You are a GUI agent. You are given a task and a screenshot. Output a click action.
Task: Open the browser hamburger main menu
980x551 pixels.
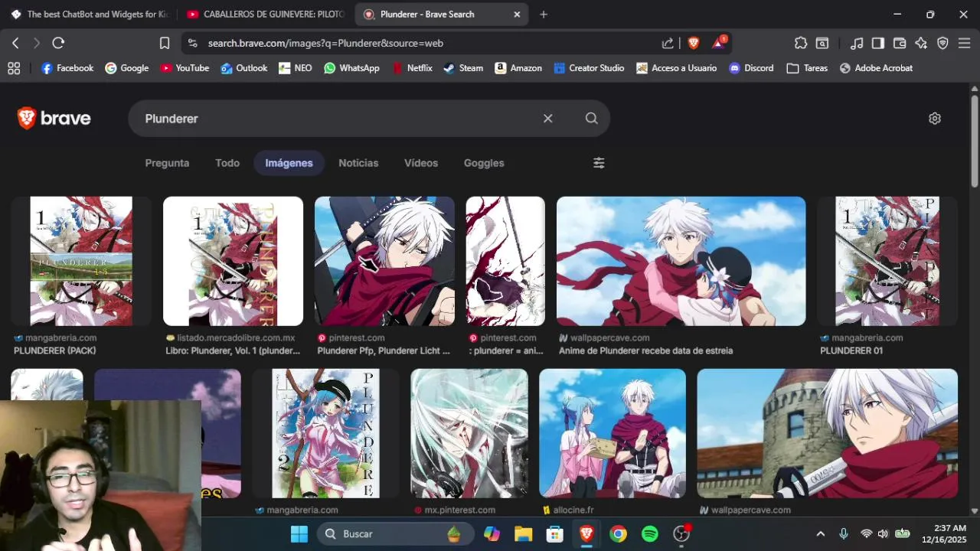click(x=964, y=44)
